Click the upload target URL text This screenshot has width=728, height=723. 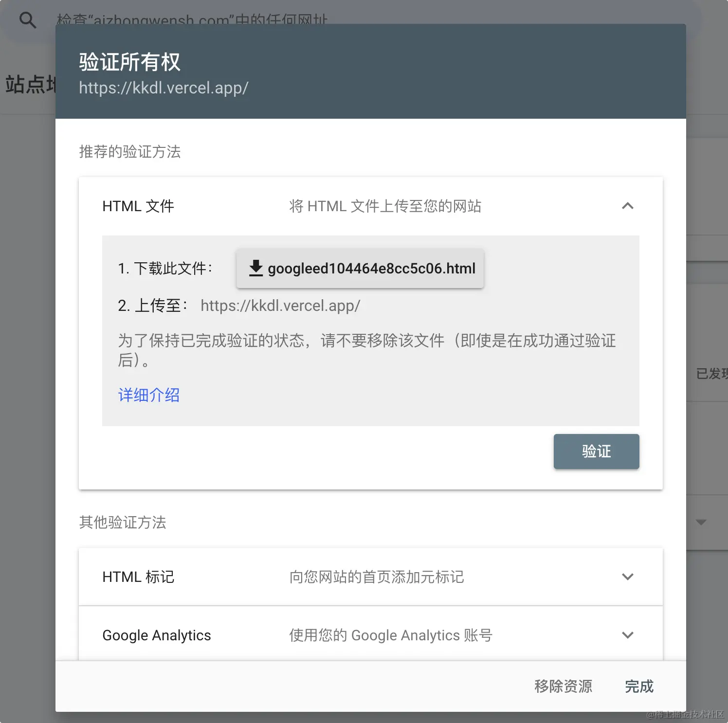click(280, 306)
